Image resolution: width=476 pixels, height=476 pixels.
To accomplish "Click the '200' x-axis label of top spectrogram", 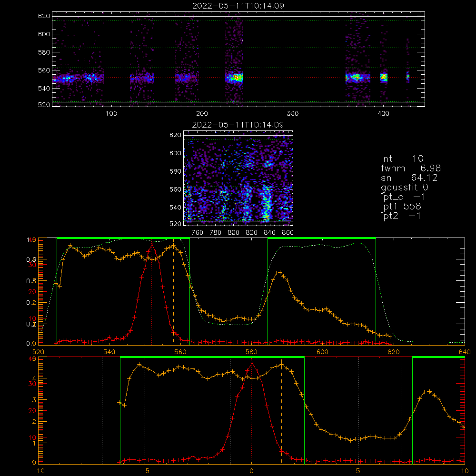I will tap(202, 114).
